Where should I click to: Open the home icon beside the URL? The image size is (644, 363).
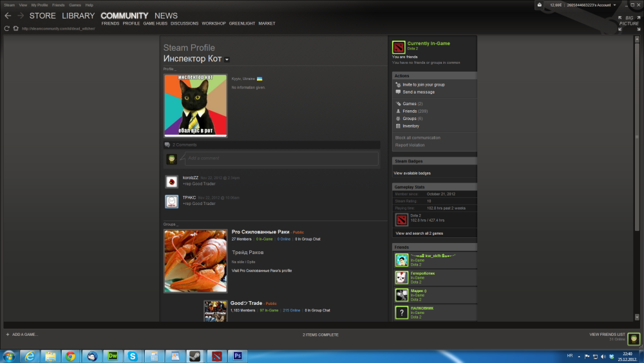[15, 28]
